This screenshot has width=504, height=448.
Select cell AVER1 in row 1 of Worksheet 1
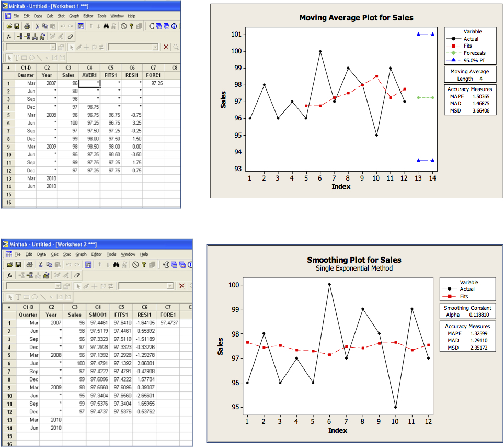tap(89, 83)
